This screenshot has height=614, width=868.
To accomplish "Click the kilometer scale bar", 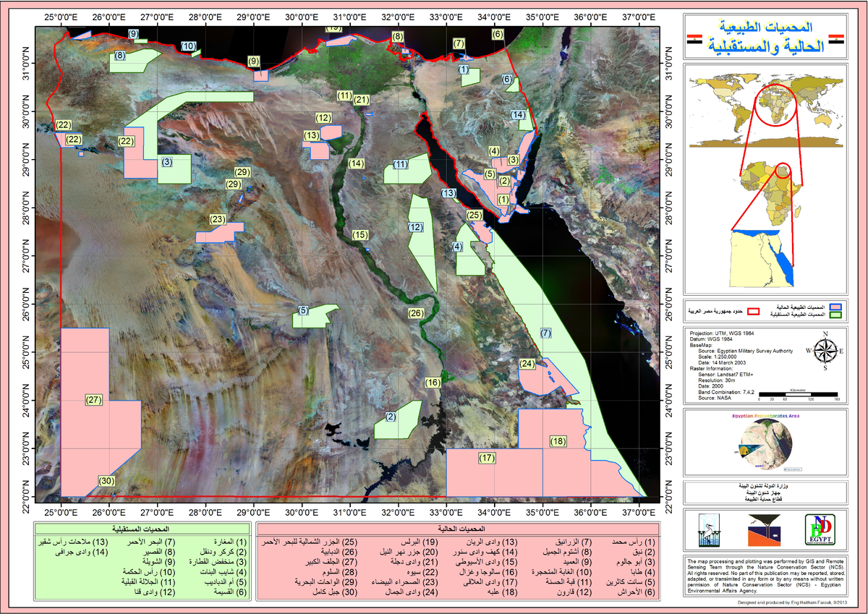I will coord(797,393).
